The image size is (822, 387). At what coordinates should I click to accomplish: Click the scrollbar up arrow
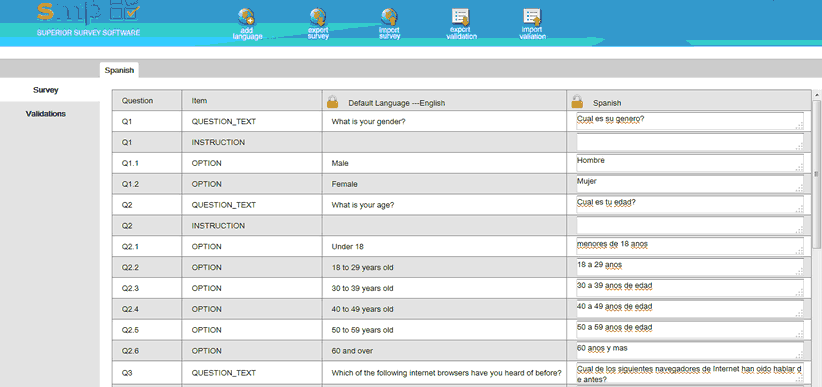pos(816,94)
